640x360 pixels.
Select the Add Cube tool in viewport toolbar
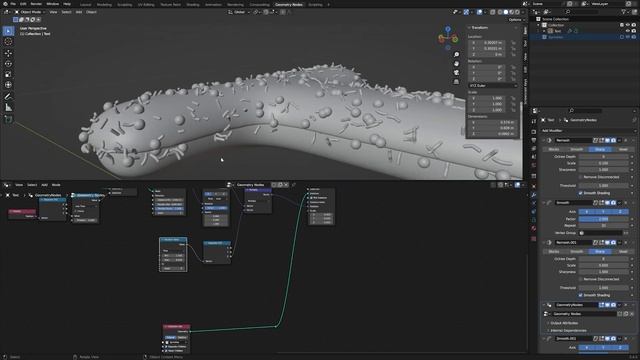8,119
